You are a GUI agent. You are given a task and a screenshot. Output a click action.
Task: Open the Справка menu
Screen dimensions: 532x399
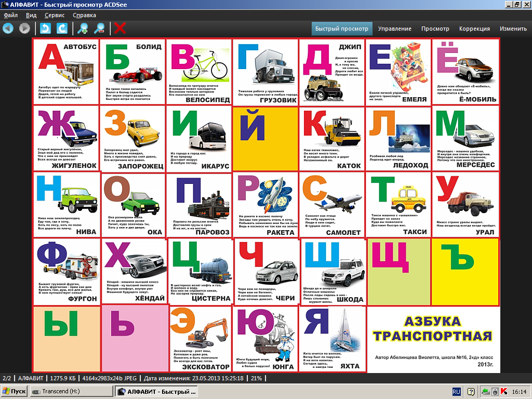(x=84, y=16)
